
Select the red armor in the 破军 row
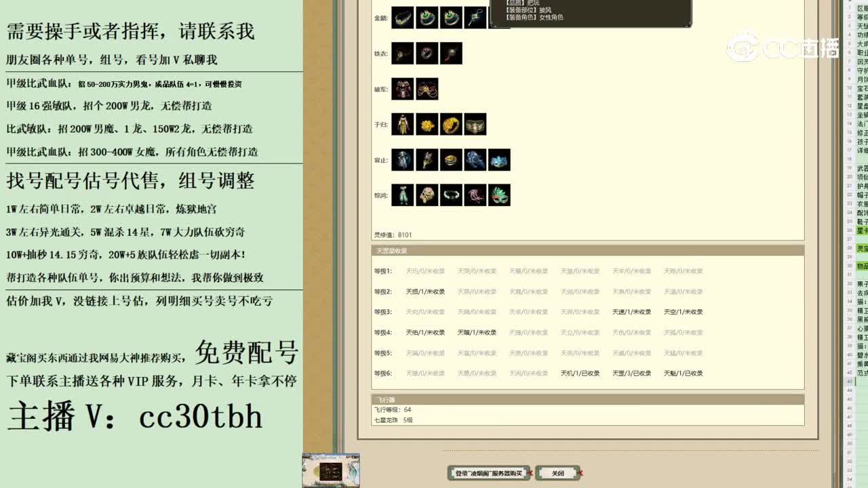click(402, 89)
